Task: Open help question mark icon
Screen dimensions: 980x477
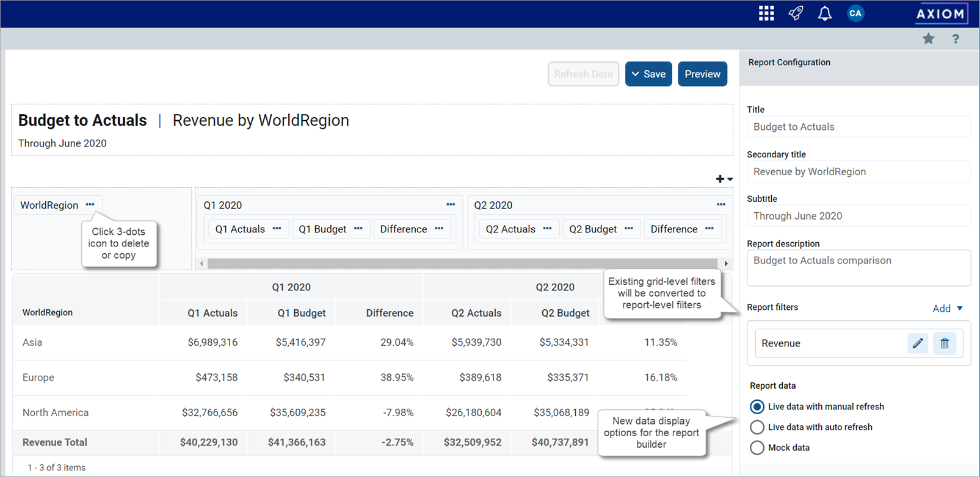Action: pyautogui.click(x=956, y=39)
